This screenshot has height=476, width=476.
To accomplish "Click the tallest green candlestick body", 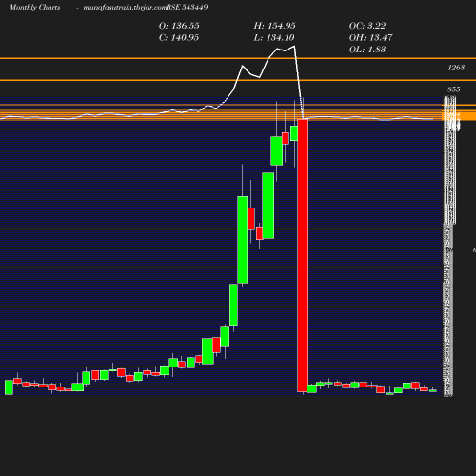I will click(243, 240).
